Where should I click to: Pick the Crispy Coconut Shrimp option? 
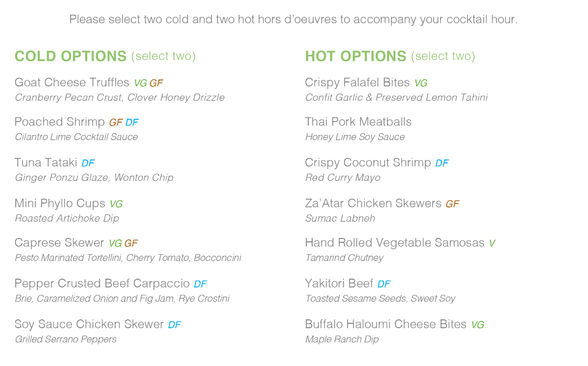coord(367,162)
